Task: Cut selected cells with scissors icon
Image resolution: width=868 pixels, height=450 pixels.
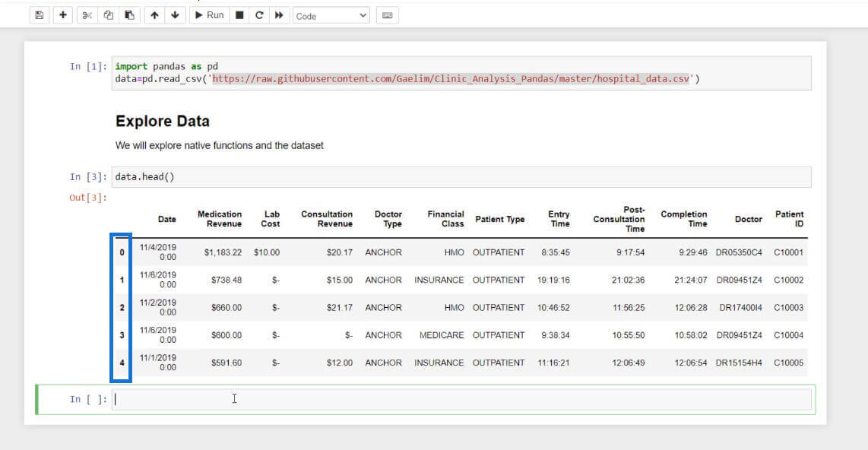Action: pyautogui.click(x=87, y=15)
